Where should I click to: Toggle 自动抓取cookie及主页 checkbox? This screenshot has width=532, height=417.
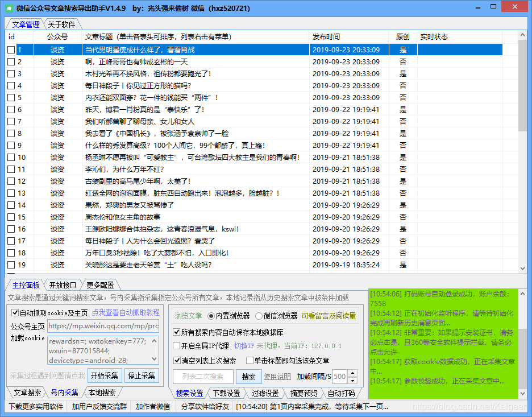tap(15, 312)
